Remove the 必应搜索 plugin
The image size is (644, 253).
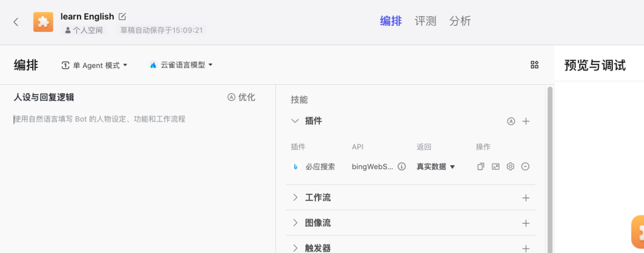point(525,166)
